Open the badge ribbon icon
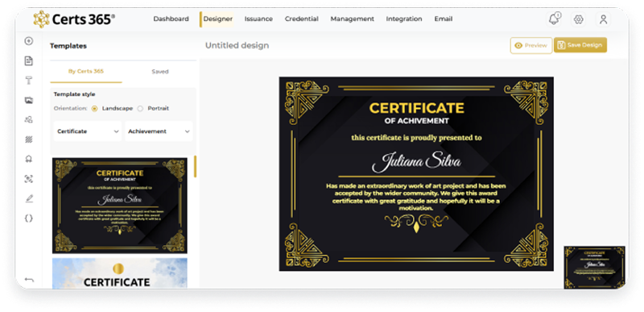This screenshot has width=644, height=312. (29, 159)
